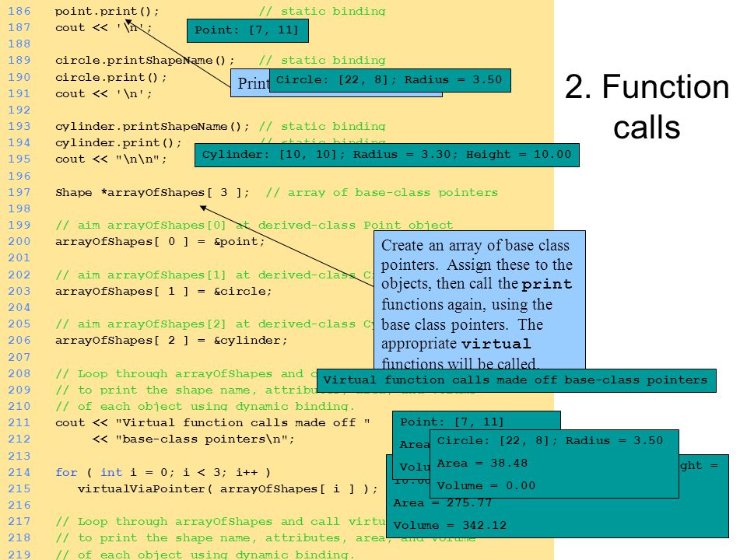Click assignment 'arrayOfShapes[ 0 ] = &point;'
Viewport: 747px width, 560px height.
tap(160, 241)
